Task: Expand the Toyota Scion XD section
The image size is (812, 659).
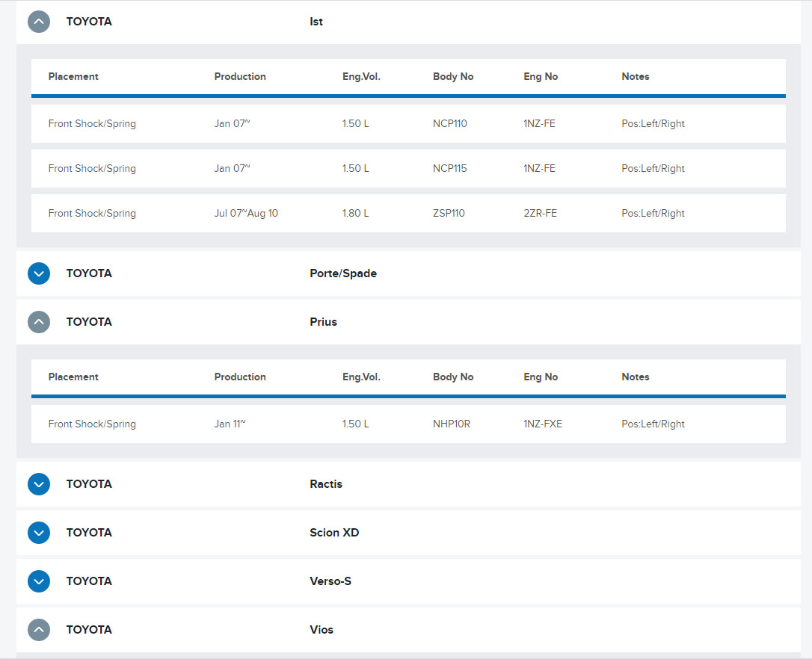Action: (x=39, y=533)
